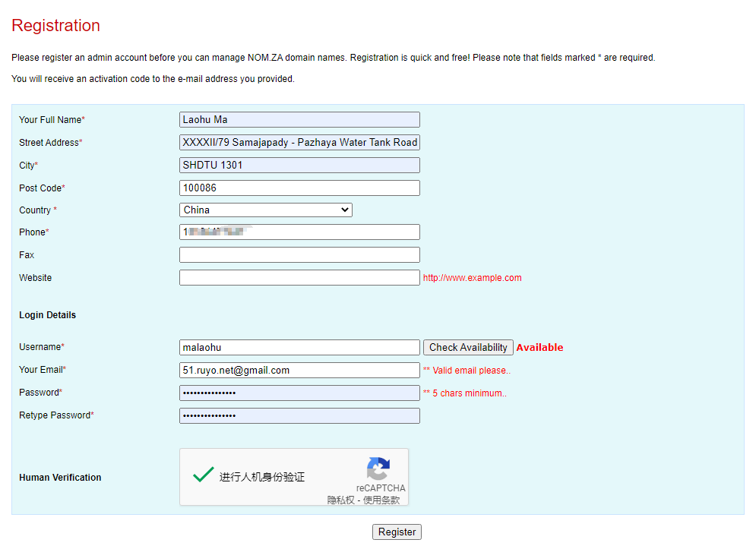The width and height of the screenshot is (756, 546).
Task: Select the Retype Password field
Action: [299, 416]
